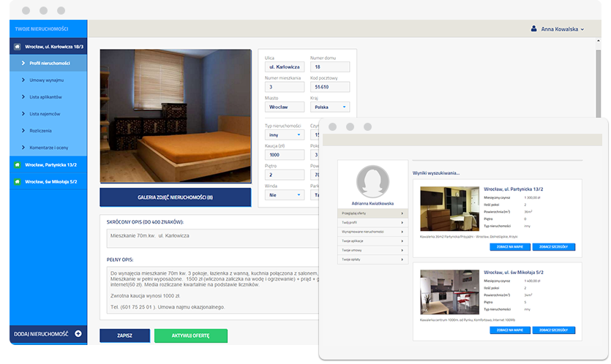Viewport: 611px width, 364px height.
Task: Click Zobacz szczegóły for św Mikołaja 5/2
Action: [x=554, y=330]
